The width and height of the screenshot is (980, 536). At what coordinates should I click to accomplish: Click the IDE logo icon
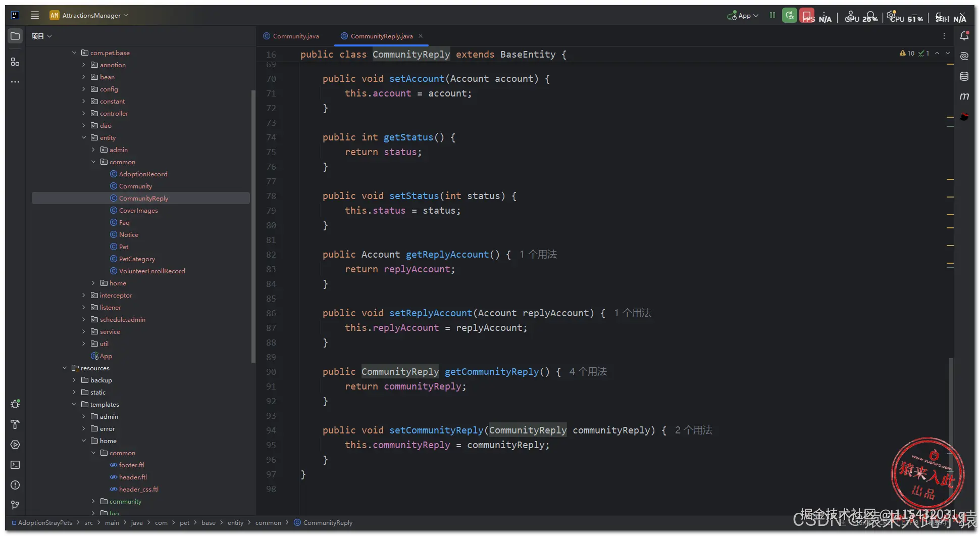click(15, 15)
